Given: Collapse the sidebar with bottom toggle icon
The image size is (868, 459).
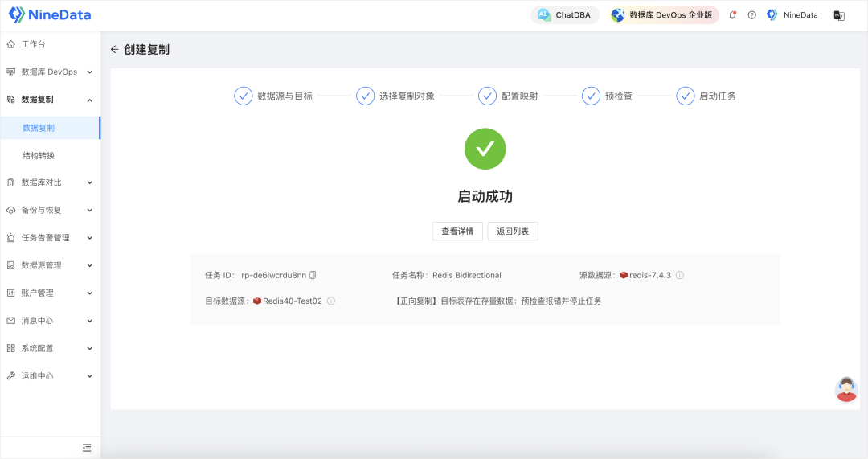Looking at the screenshot, I should click(87, 447).
